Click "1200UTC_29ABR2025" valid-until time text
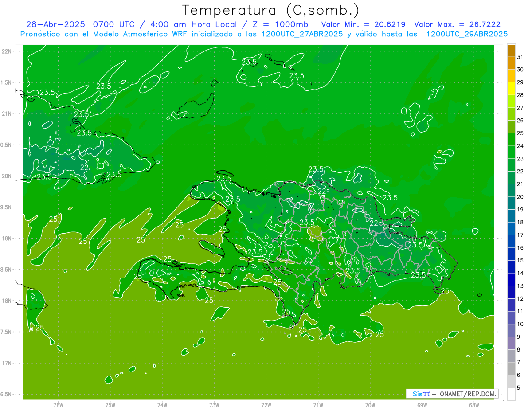 (x=467, y=34)
